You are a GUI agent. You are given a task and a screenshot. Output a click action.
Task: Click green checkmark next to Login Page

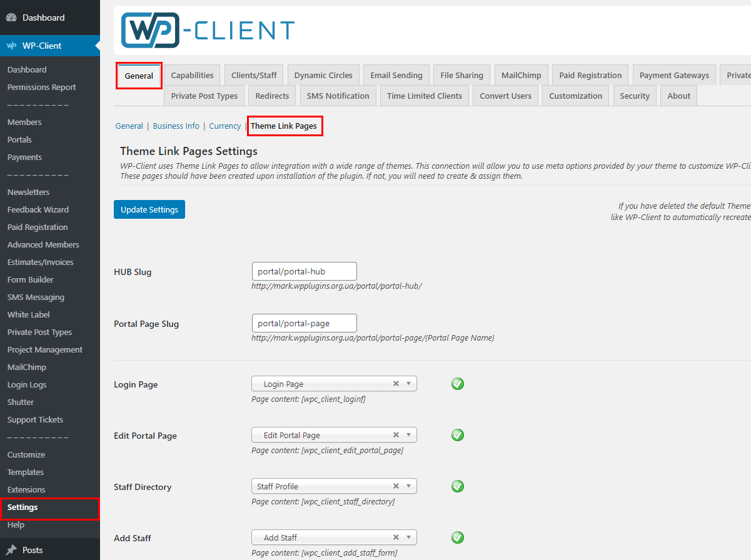(x=458, y=384)
